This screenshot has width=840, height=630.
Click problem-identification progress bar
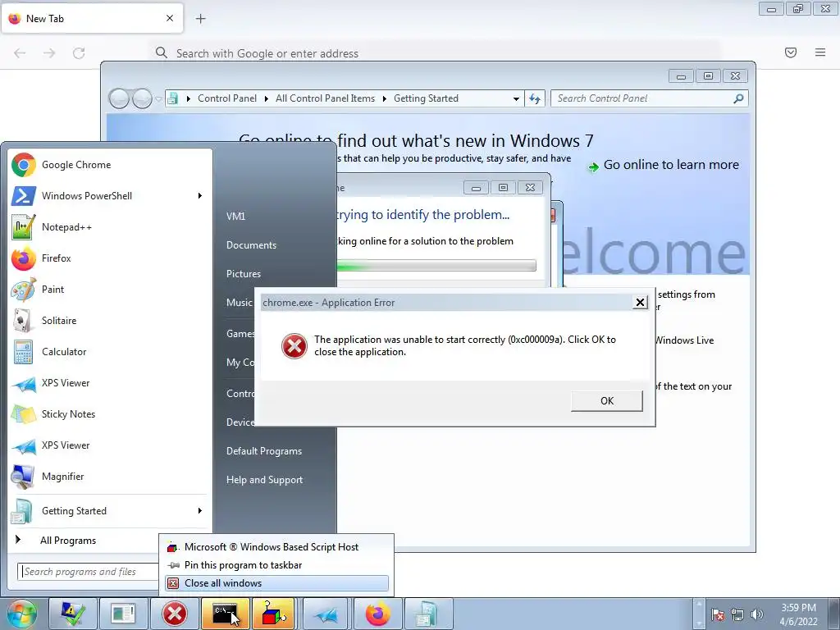click(x=436, y=266)
